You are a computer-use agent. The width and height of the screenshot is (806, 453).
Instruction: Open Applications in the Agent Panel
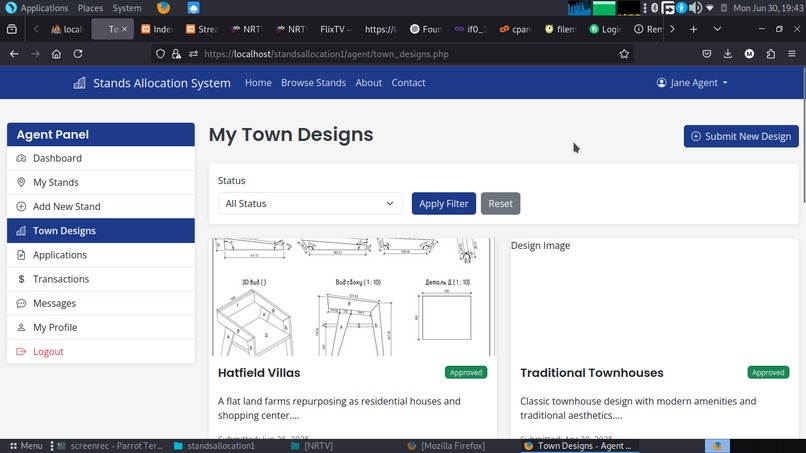pyautogui.click(x=101, y=255)
